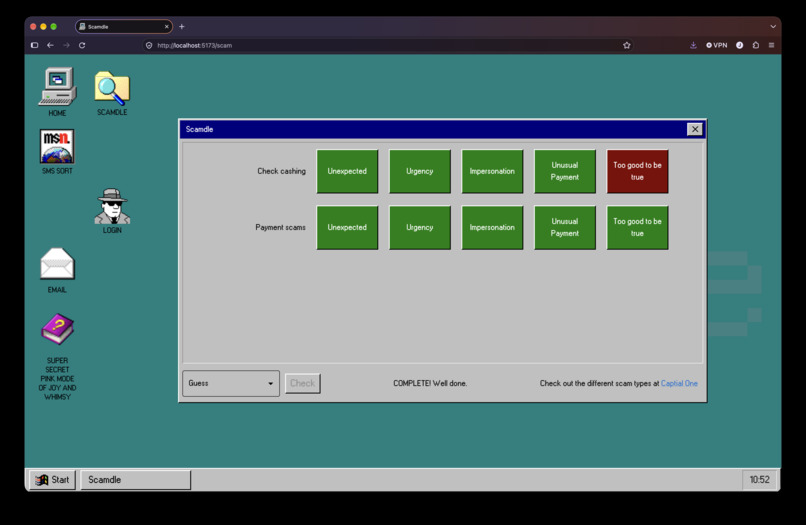Open a new browser tab
This screenshot has width=806, height=525.
(x=181, y=27)
